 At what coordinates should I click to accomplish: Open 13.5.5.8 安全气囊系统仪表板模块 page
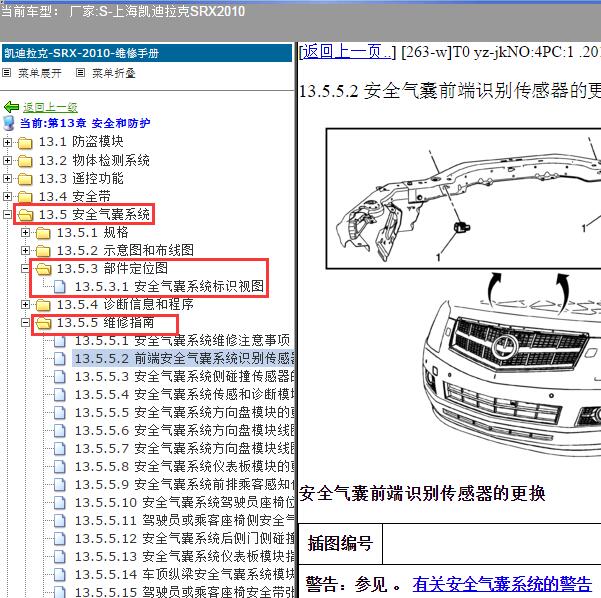[x=184, y=467]
